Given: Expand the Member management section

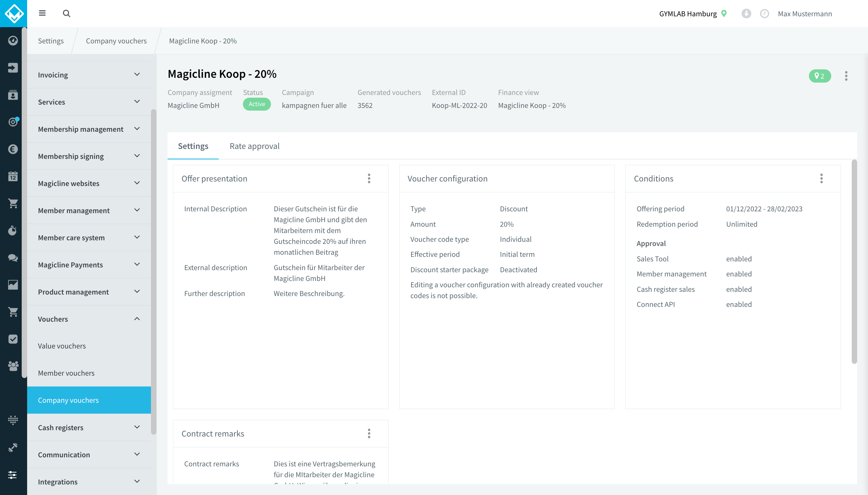Looking at the screenshot, I should [89, 210].
